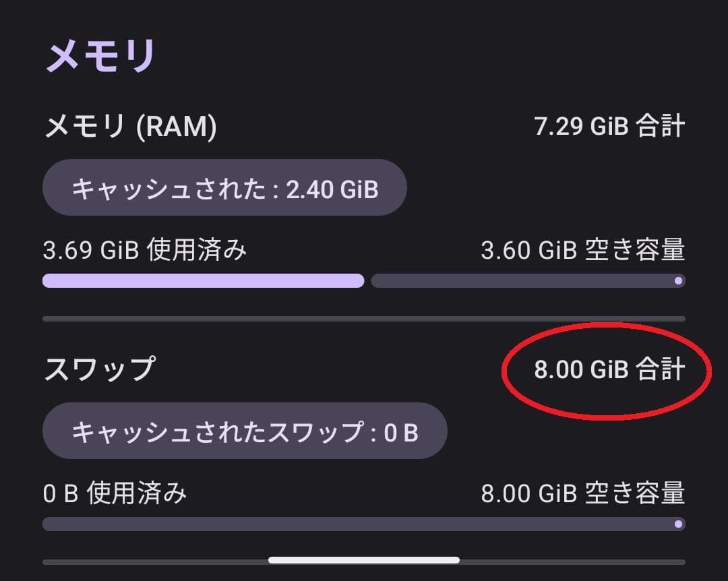Click the dot on the free RAM bar
The image size is (728, 581).
click(677, 279)
